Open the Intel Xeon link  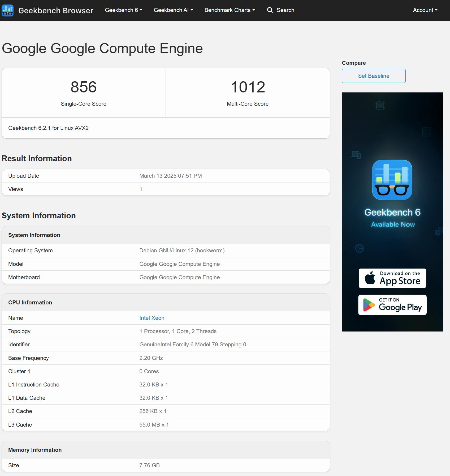tap(152, 318)
